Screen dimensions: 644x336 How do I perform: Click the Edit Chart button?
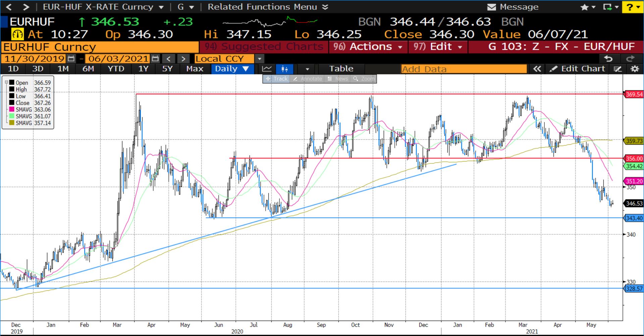point(577,69)
